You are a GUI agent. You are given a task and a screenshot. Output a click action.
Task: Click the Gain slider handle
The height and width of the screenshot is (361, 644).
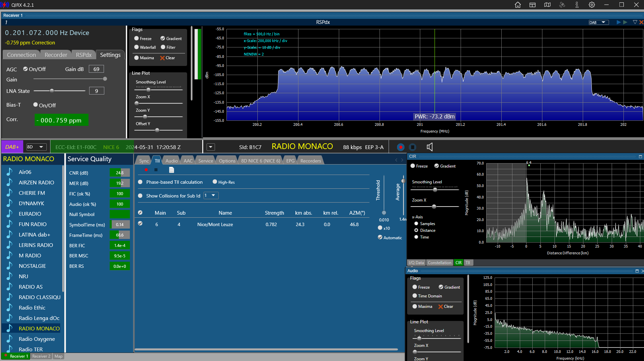(x=105, y=79)
